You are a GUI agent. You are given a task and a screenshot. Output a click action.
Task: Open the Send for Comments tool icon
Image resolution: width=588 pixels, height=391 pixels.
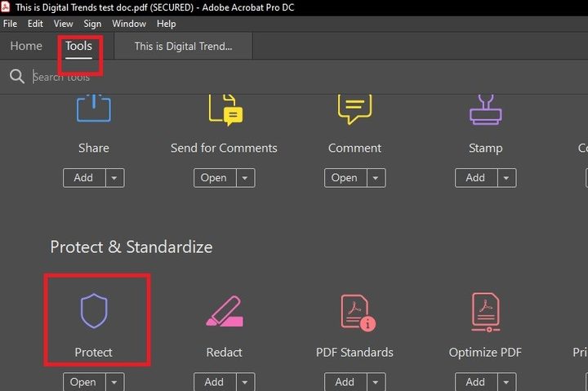point(225,110)
